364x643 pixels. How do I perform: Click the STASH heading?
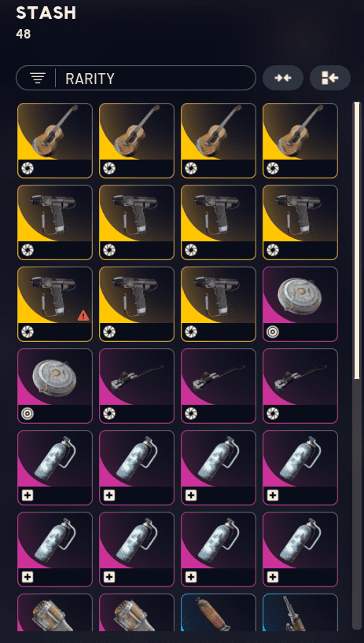[46, 13]
